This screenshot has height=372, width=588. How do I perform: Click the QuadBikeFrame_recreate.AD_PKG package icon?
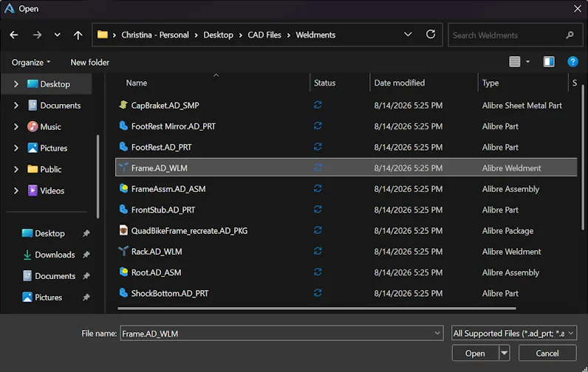[123, 230]
